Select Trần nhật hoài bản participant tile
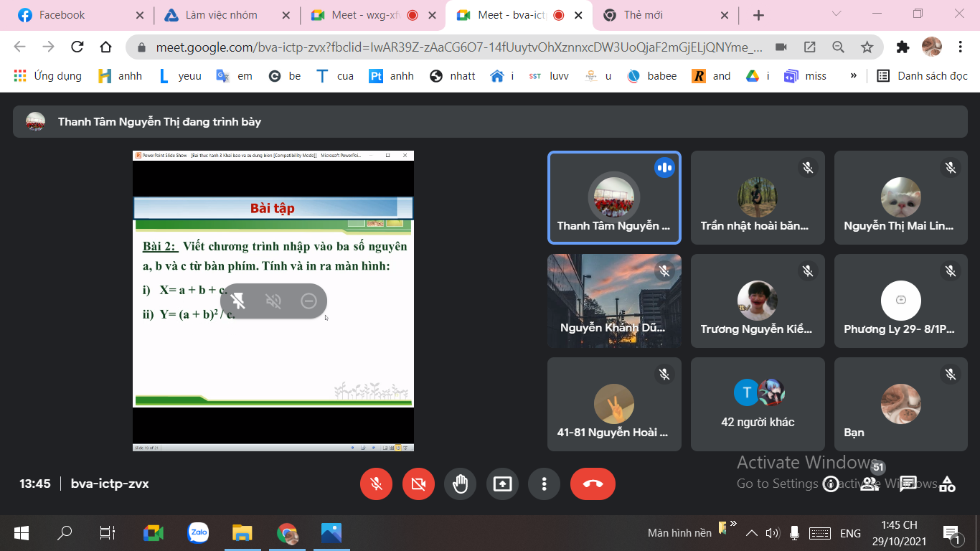The width and height of the screenshot is (980, 551). (758, 197)
